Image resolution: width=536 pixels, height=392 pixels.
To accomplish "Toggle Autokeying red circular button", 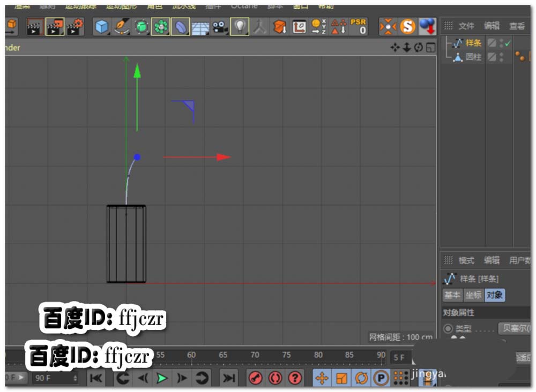I will 275,378.
